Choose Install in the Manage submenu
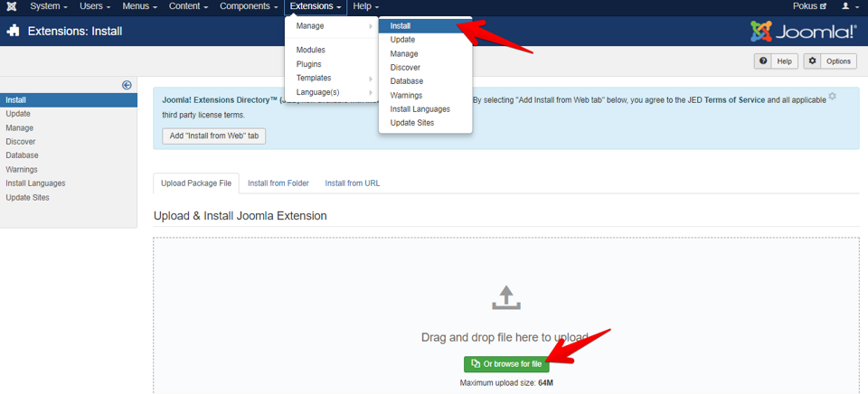Screen dimensions: 868x394 pyautogui.click(x=425, y=26)
